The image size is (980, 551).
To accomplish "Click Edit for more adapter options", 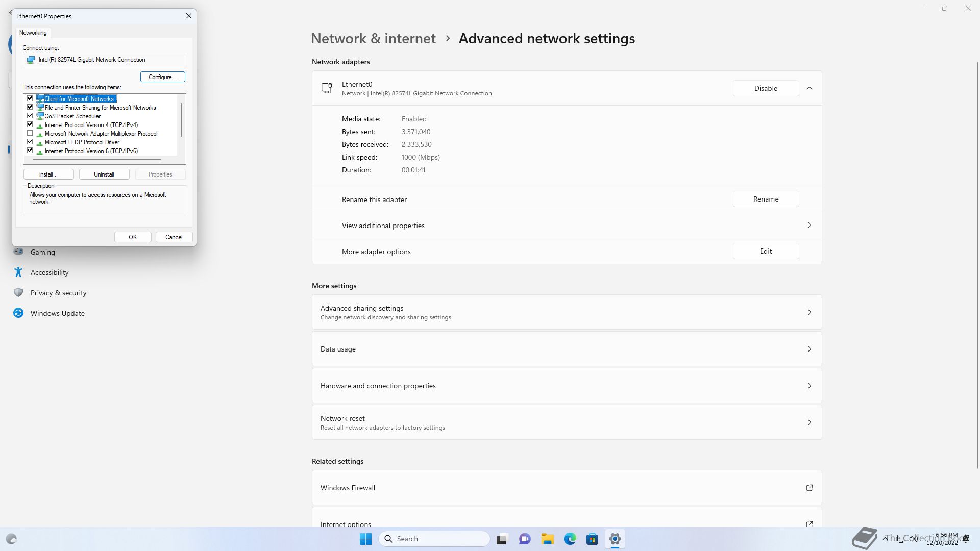I will [x=766, y=251].
